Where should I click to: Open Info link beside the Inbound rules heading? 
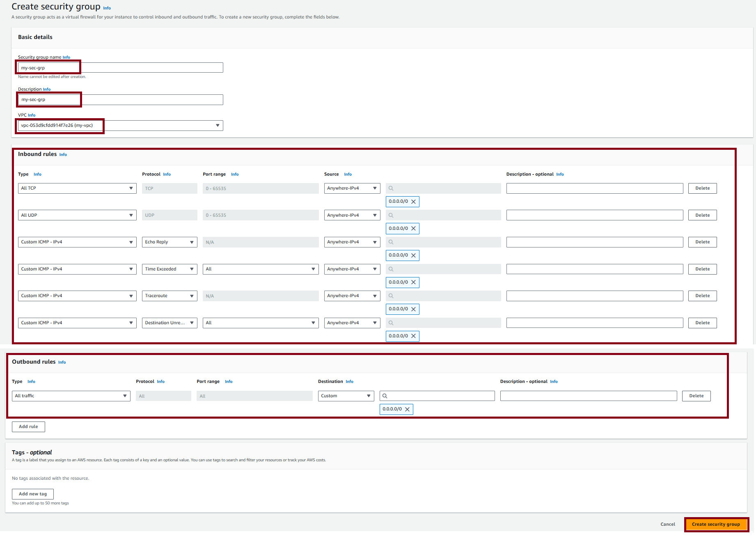pyautogui.click(x=63, y=155)
